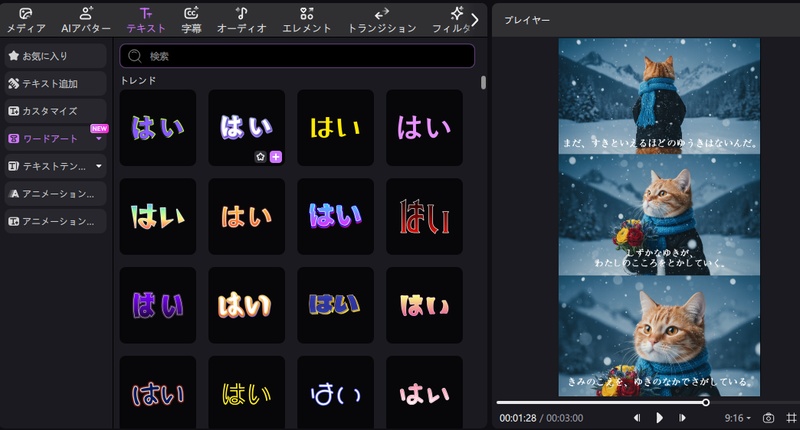Click テキスト追加 in the sidebar
Image resolution: width=800 pixels, height=430 pixels.
coord(56,83)
